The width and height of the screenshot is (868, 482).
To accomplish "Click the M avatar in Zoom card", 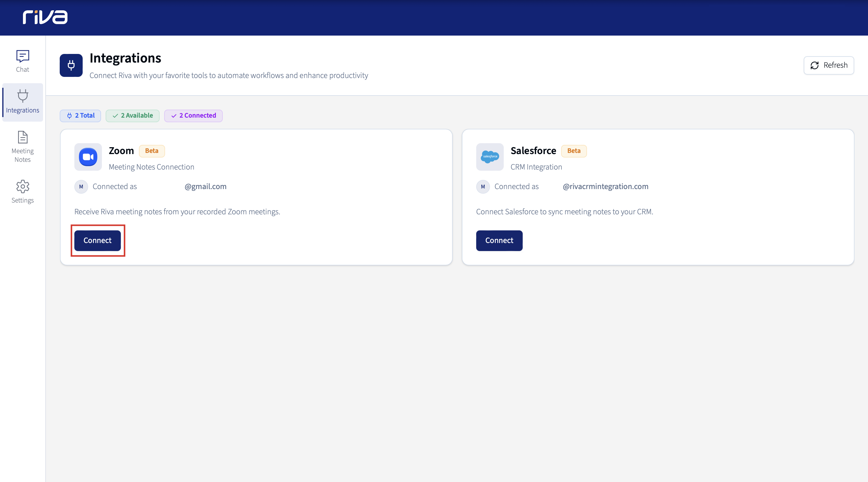I will 81,186.
